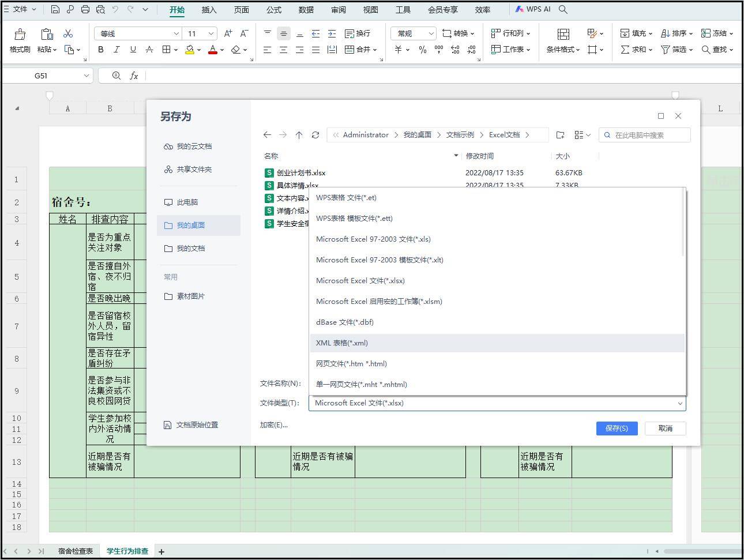Switch to the 宿舍检查表 sheet tab
This screenshot has height=560, width=744.
pos(75,551)
